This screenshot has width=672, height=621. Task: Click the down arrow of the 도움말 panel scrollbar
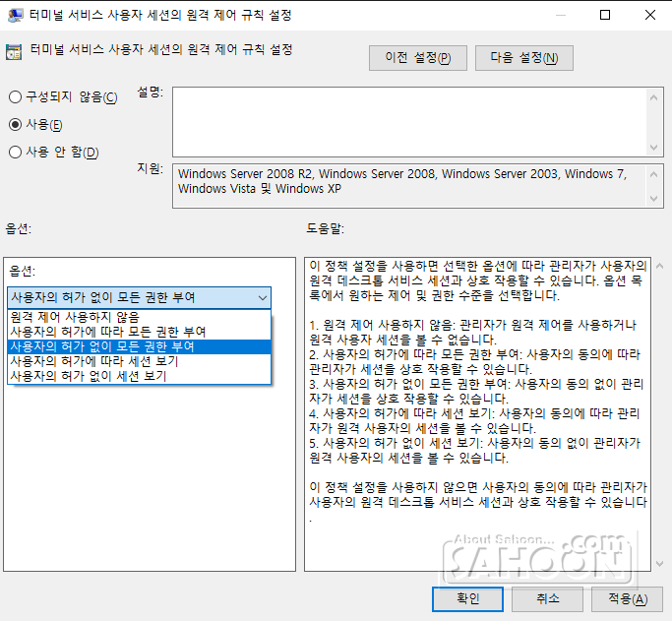[655, 561]
